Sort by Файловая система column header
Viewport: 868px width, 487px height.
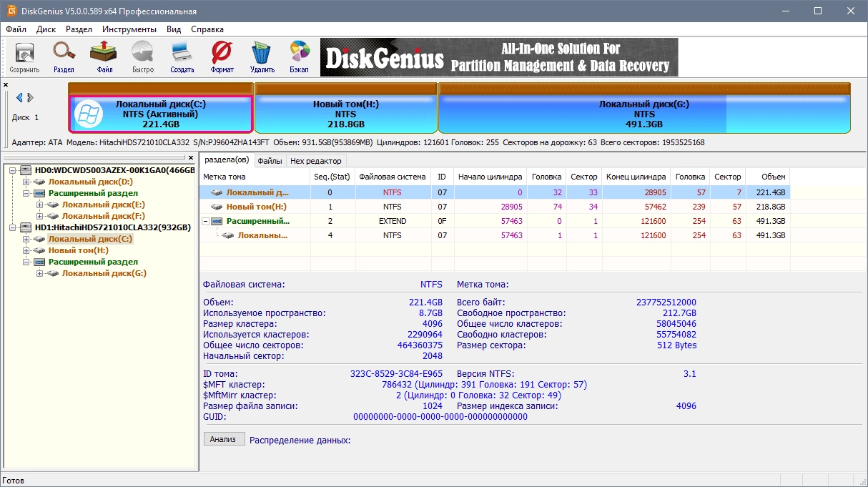pyautogui.click(x=393, y=177)
